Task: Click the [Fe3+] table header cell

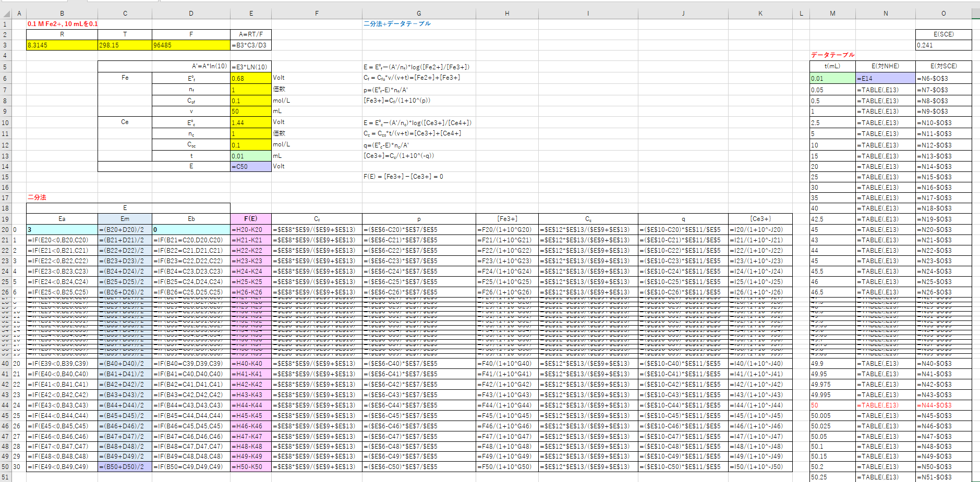Action: coord(507,219)
